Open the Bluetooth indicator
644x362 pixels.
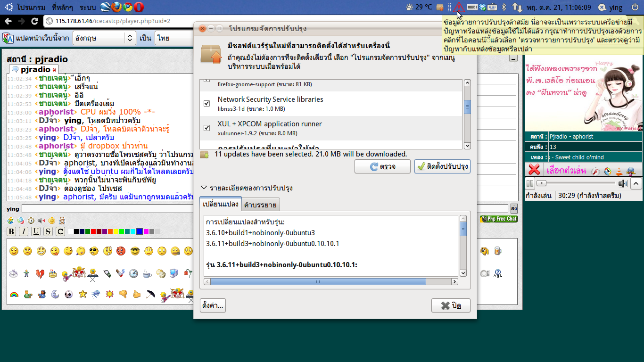pyautogui.click(x=504, y=7)
